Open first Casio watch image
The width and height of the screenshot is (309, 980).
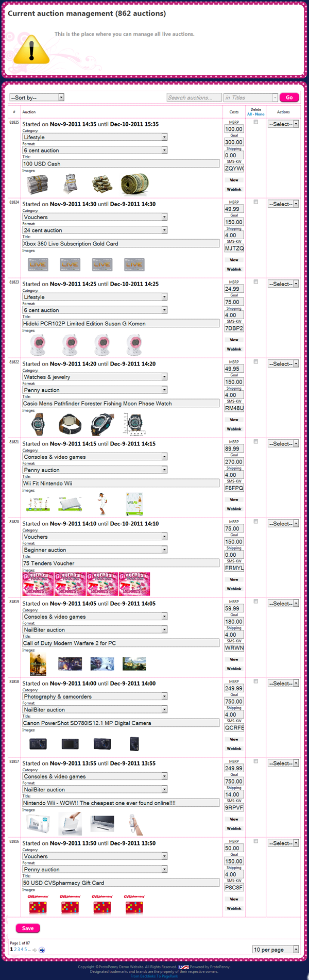tap(38, 424)
